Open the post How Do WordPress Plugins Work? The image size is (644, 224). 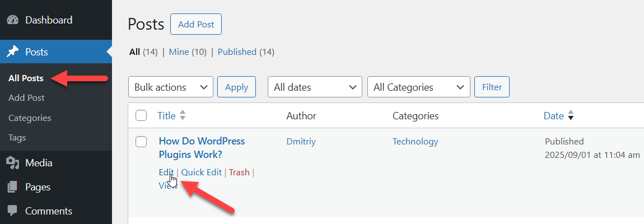point(202,148)
